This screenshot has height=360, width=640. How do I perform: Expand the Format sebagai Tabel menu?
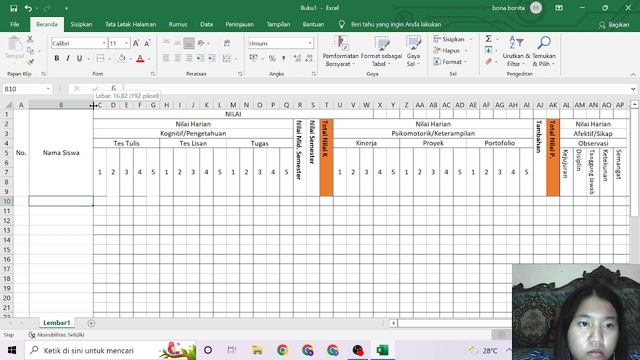coord(382,52)
